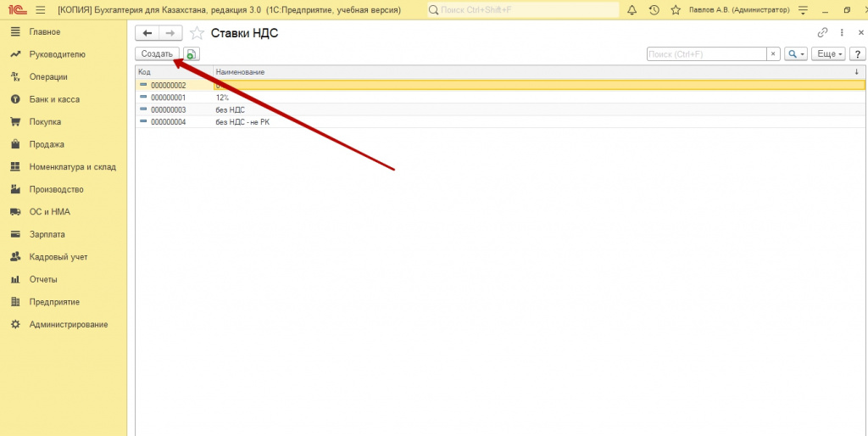Open the history clock icon
The height and width of the screenshot is (436, 868).
coord(654,10)
